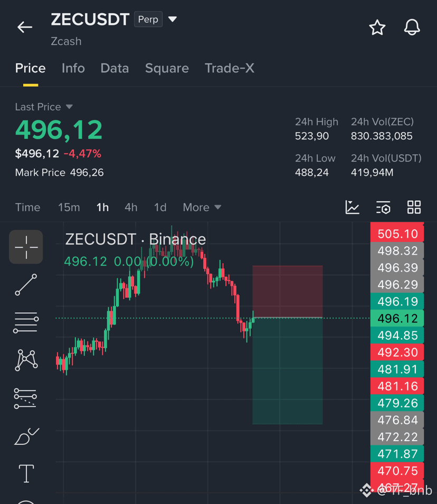Viewport: 437px width, 504px height.
Task: Select the 1h timeframe
Action: 103,207
